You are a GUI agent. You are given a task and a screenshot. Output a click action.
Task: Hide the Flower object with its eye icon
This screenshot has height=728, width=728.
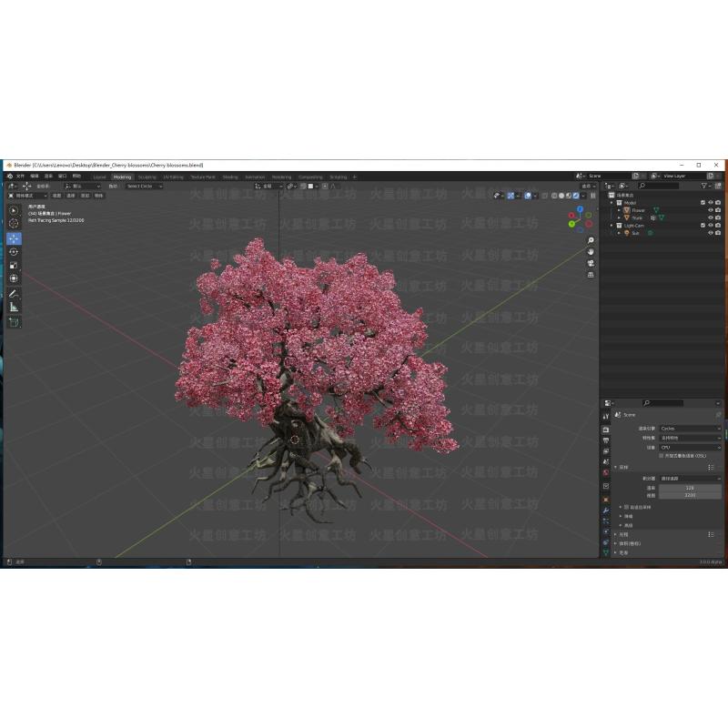[711, 210]
